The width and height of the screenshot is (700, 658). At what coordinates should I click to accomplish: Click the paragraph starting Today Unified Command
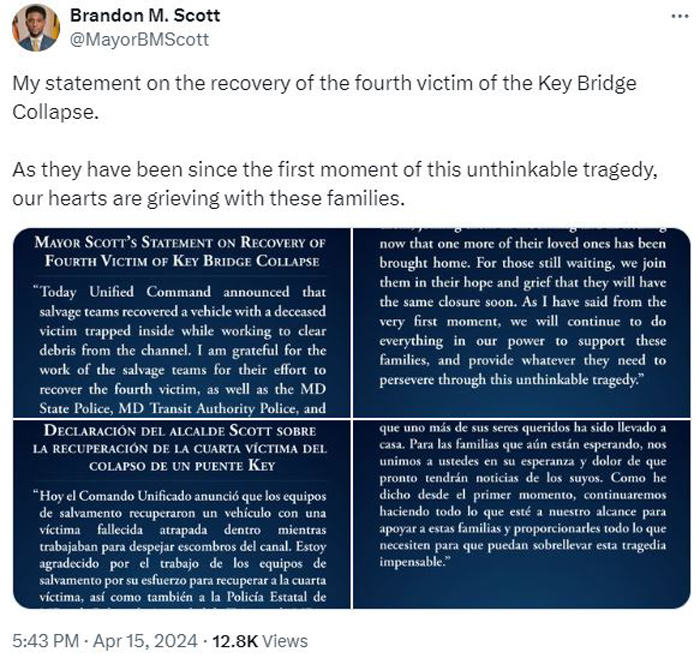[180, 350]
